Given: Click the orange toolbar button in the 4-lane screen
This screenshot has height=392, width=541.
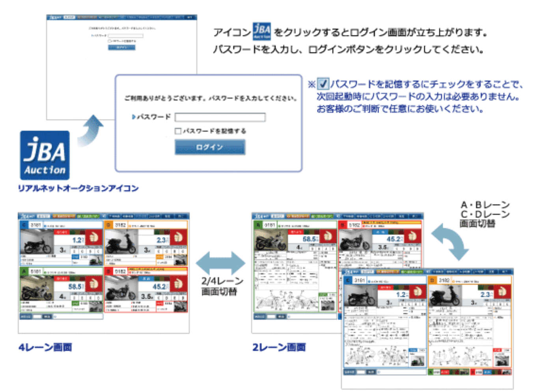Looking at the screenshot, I should (x=63, y=216).
